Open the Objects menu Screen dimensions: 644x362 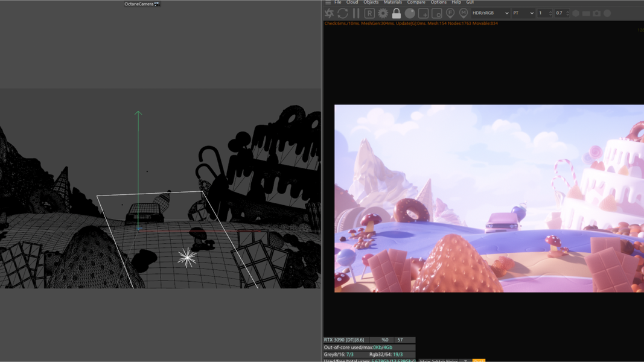(x=371, y=2)
